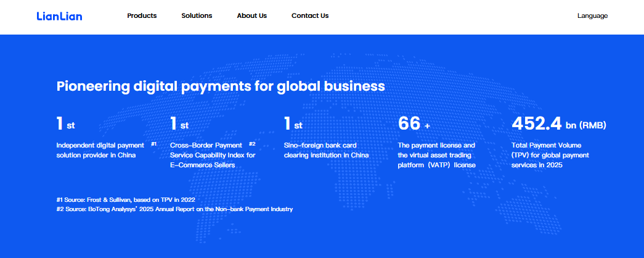Click the '452.4 bn (RMB)' statistic
The width and height of the screenshot is (644, 258).
(x=558, y=124)
